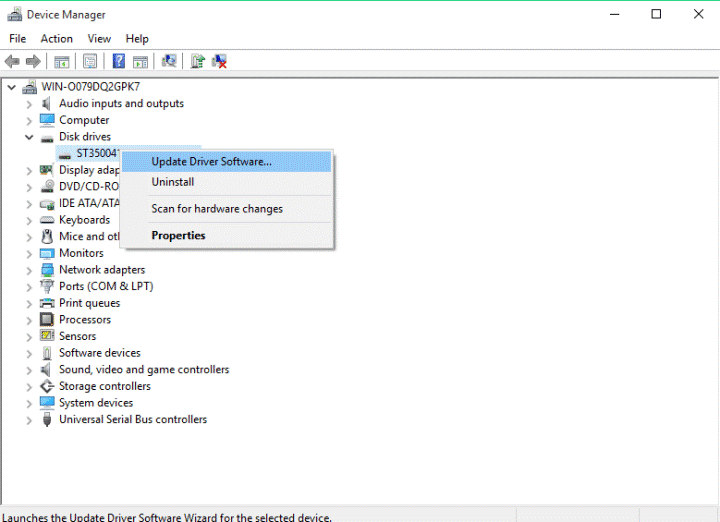Select the WIN-O079DQ2GPK7 computer name
The height and width of the screenshot is (522, 720).
90,87
